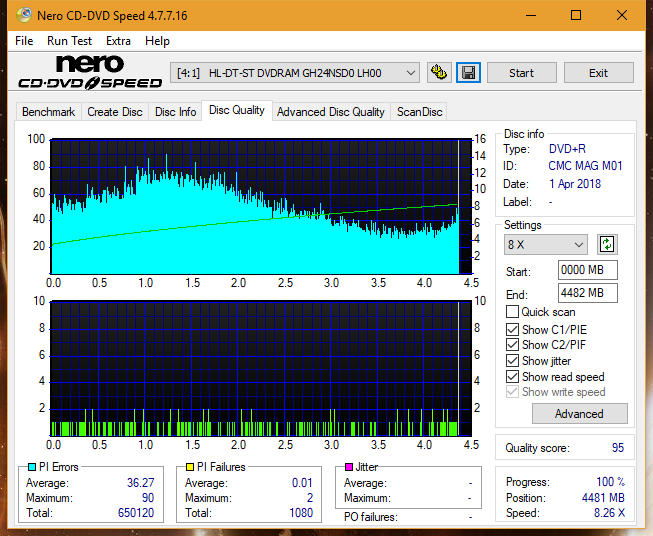
Task: Open the Advanced settings button
Action: [579, 414]
